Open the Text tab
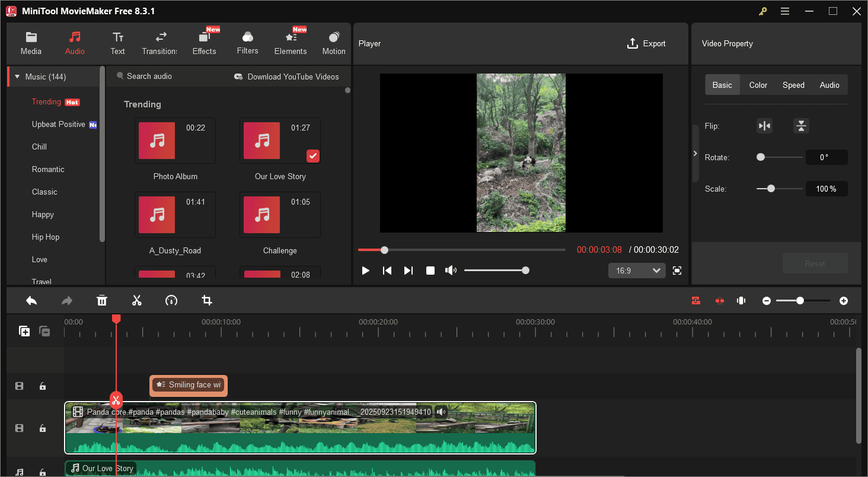 click(118, 43)
